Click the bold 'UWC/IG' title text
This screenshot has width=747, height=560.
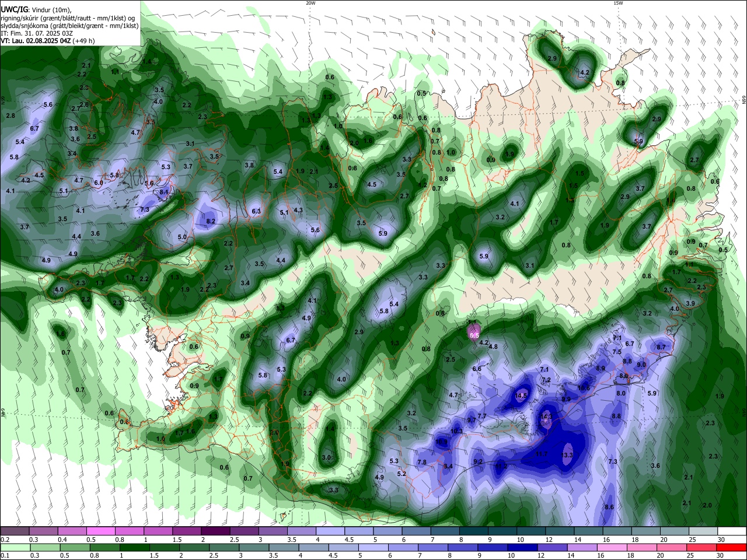[14, 9]
